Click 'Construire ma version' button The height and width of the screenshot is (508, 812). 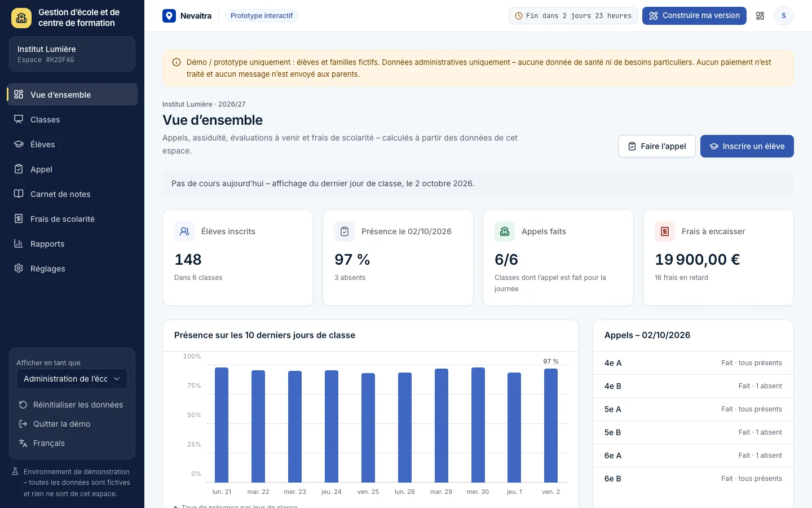tap(694, 16)
